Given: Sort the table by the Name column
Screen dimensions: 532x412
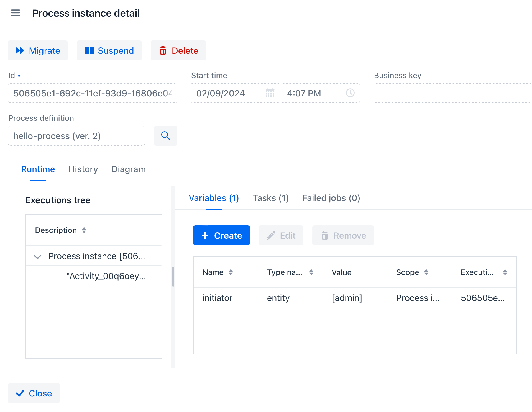Looking at the screenshot, I should [x=231, y=272].
